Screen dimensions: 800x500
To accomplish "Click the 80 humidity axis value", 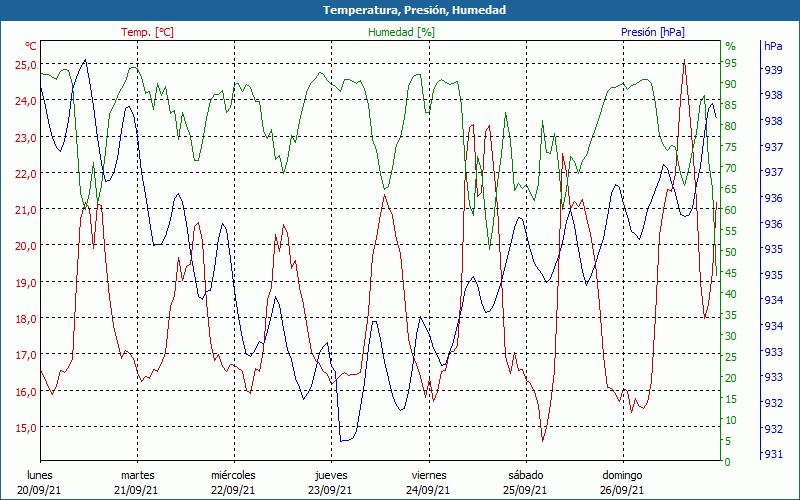I will pos(731,126).
